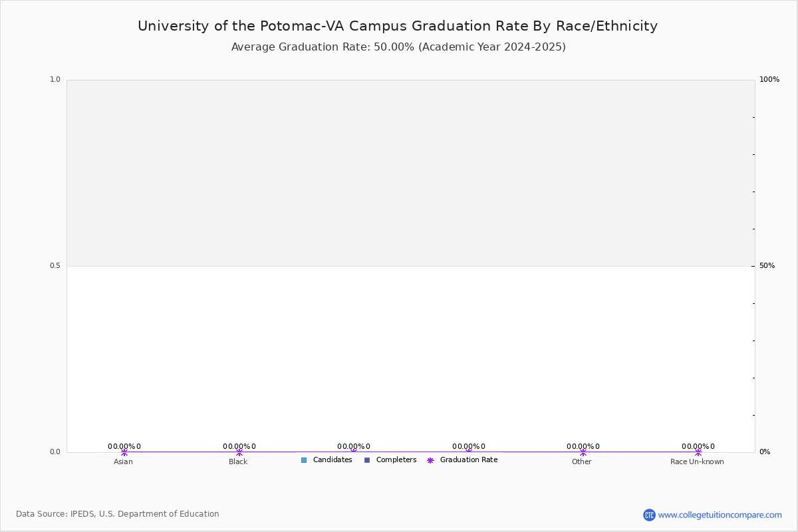Click the purple Completers legend swatch

click(367, 460)
